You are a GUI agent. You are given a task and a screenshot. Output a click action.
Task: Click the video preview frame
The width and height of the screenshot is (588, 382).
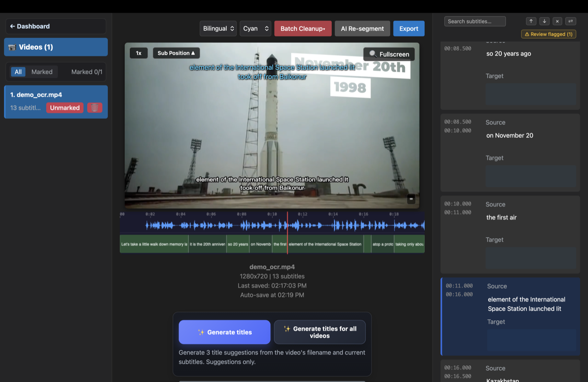tap(272, 126)
